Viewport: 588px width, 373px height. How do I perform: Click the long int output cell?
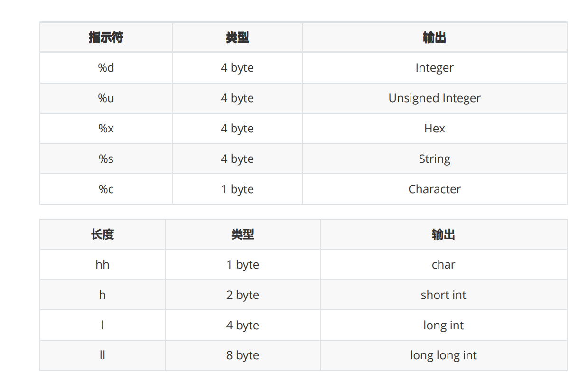443,326
